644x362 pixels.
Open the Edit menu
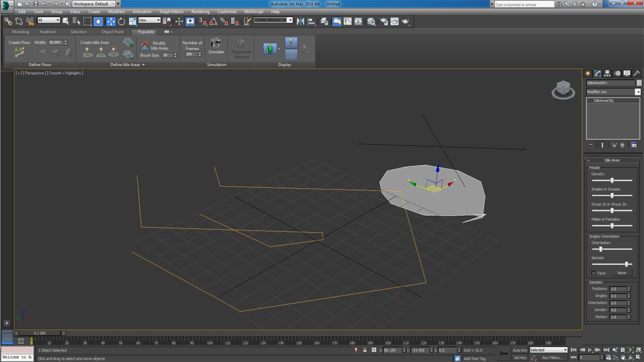click(x=22, y=12)
